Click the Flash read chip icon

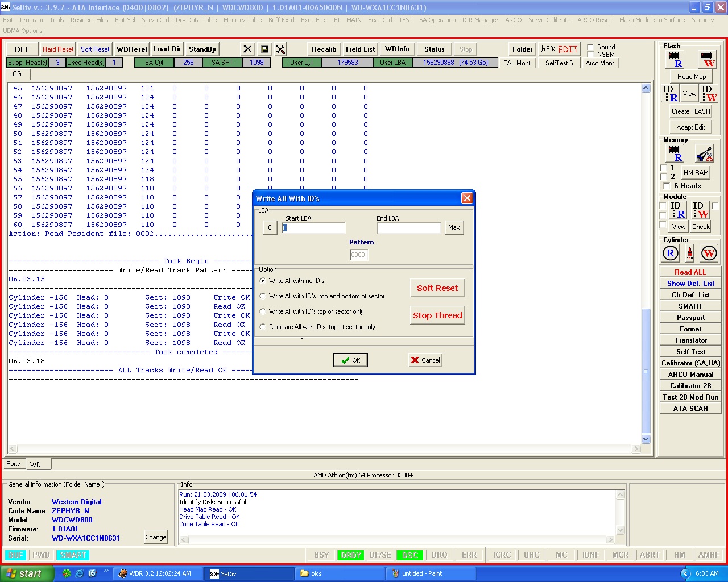pyautogui.click(x=675, y=60)
